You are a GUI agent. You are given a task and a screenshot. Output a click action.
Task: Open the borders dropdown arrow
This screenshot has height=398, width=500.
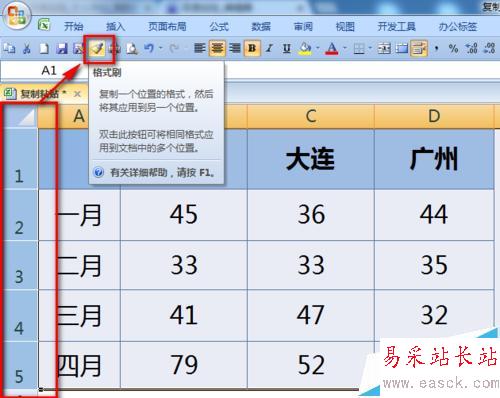[370, 49]
